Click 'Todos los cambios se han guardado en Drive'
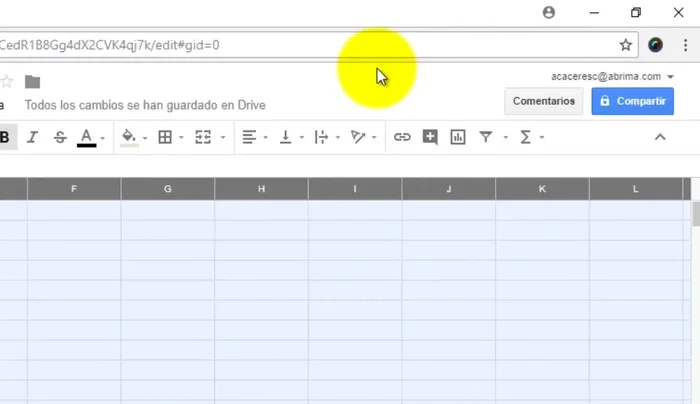 (145, 105)
